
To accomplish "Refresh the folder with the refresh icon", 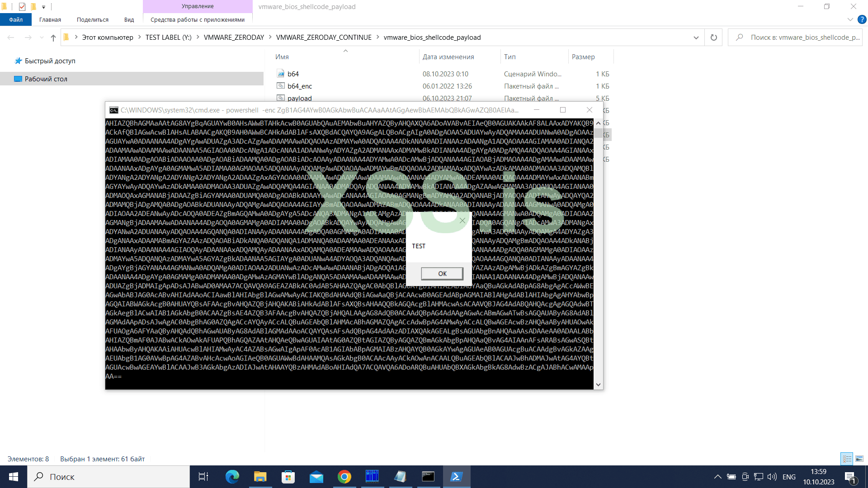I will pos(713,38).
